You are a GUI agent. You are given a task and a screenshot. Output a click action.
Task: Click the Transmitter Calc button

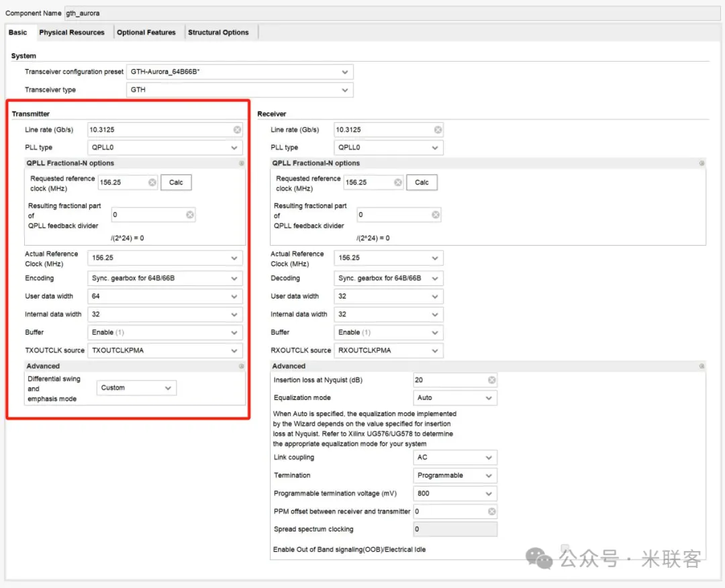(176, 183)
